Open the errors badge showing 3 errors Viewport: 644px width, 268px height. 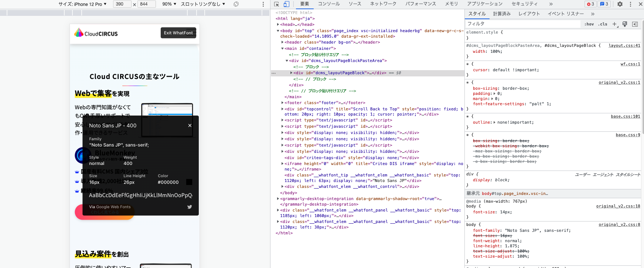pyautogui.click(x=590, y=4)
